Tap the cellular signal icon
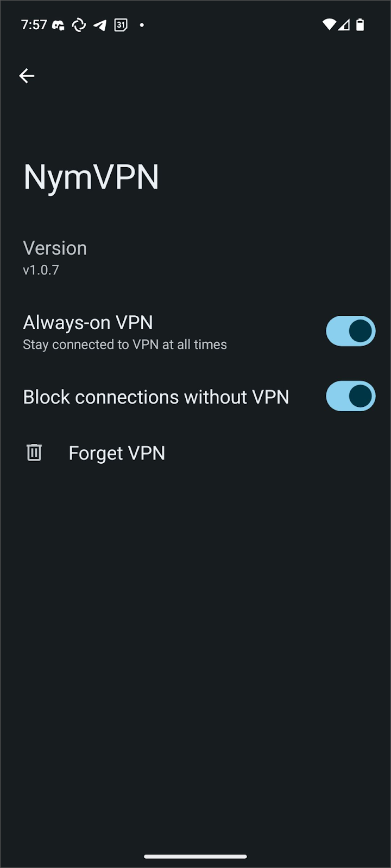 pos(344,24)
